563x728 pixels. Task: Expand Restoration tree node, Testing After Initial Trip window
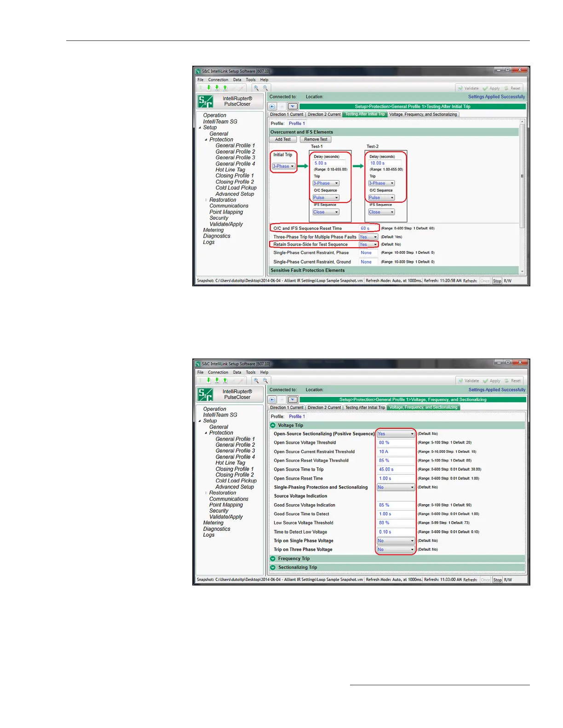point(206,200)
